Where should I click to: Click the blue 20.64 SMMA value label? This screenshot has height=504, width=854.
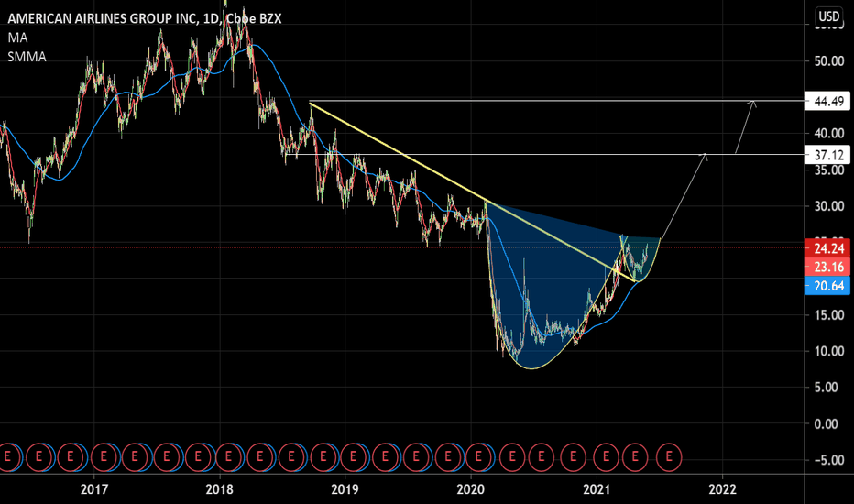pyautogui.click(x=827, y=286)
